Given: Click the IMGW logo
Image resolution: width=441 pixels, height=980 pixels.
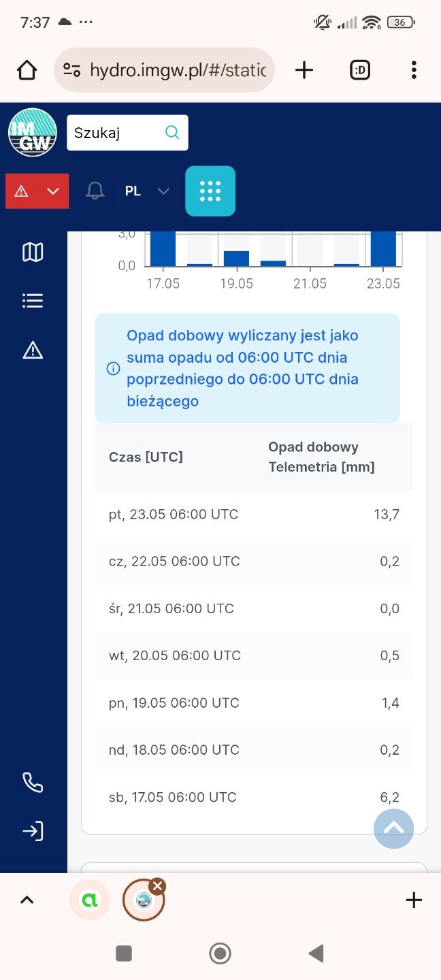Looking at the screenshot, I should pos(33,133).
